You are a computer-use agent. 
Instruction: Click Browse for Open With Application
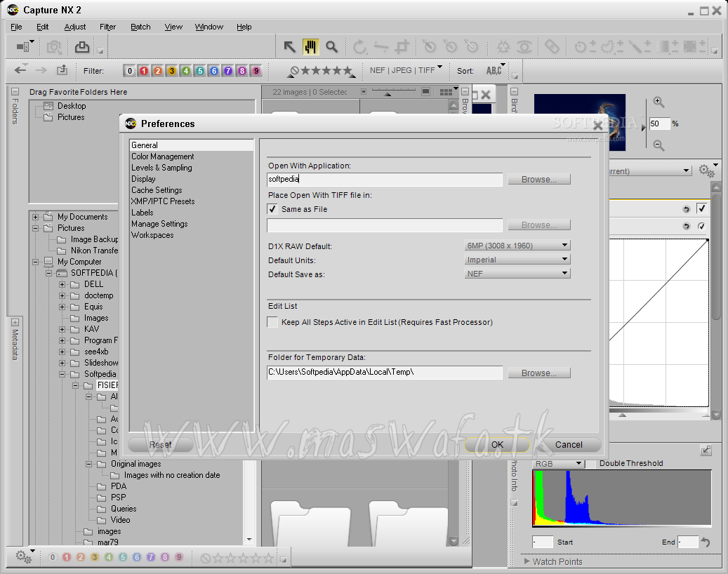(539, 179)
